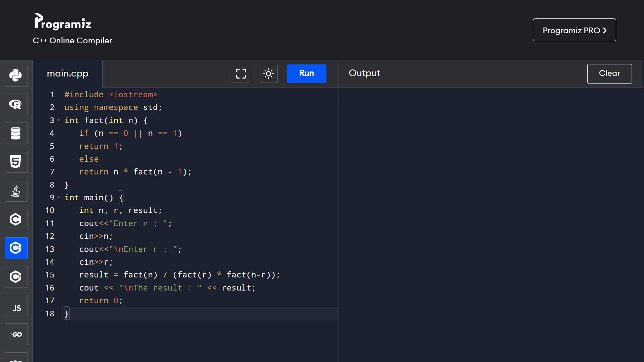The image size is (644, 362).
Task: Switch to the C compiler icon
Action: coord(16,219)
